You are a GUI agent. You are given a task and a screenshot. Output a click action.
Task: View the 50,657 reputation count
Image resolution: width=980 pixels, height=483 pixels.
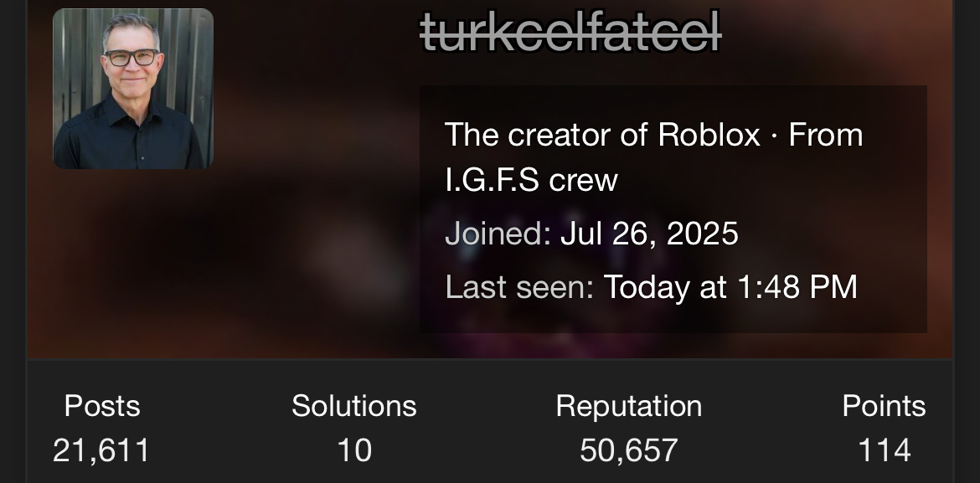629,450
